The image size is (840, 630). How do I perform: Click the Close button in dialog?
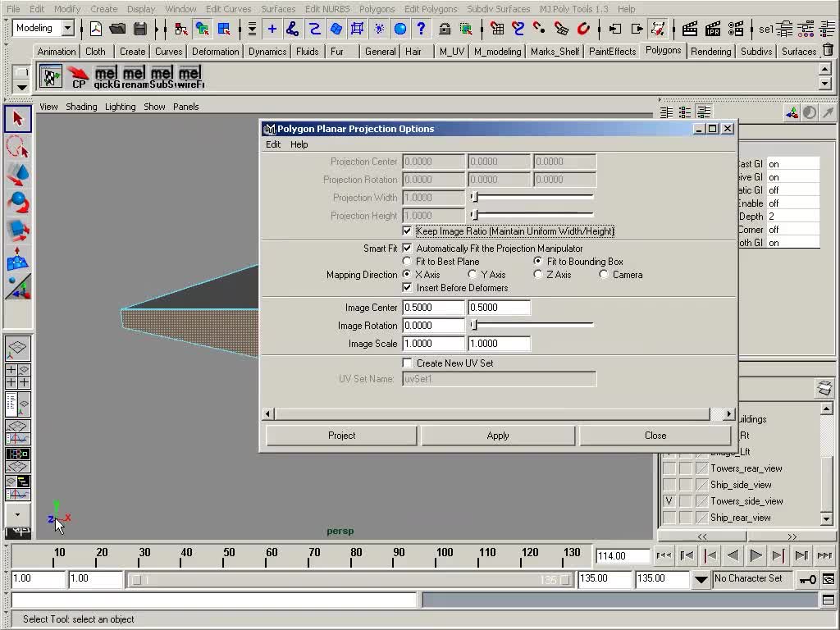pyautogui.click(x=655, y=436)
